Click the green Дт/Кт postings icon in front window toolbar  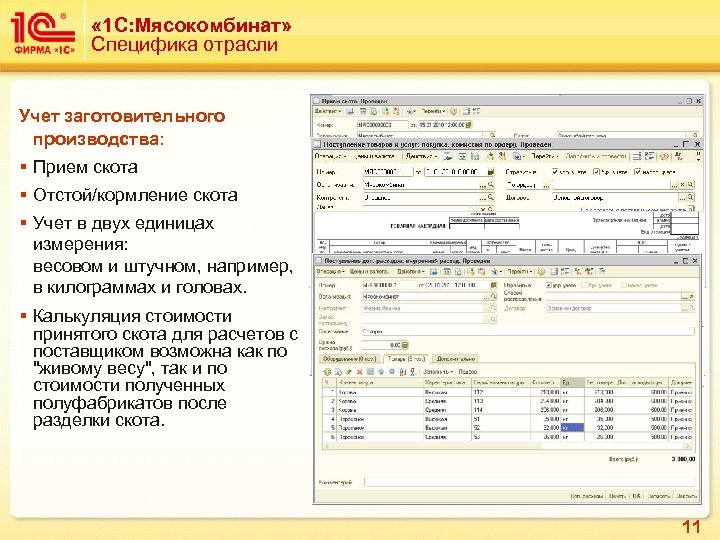(578, 272)
